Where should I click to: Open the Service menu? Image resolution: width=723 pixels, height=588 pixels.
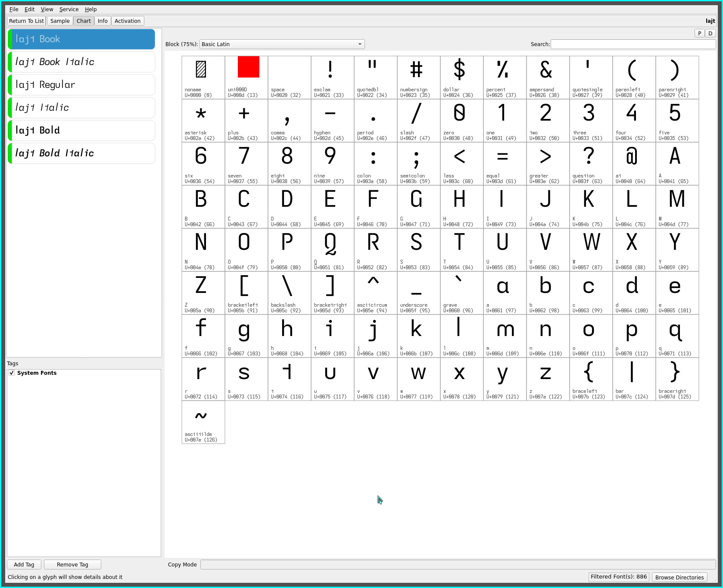69,9
